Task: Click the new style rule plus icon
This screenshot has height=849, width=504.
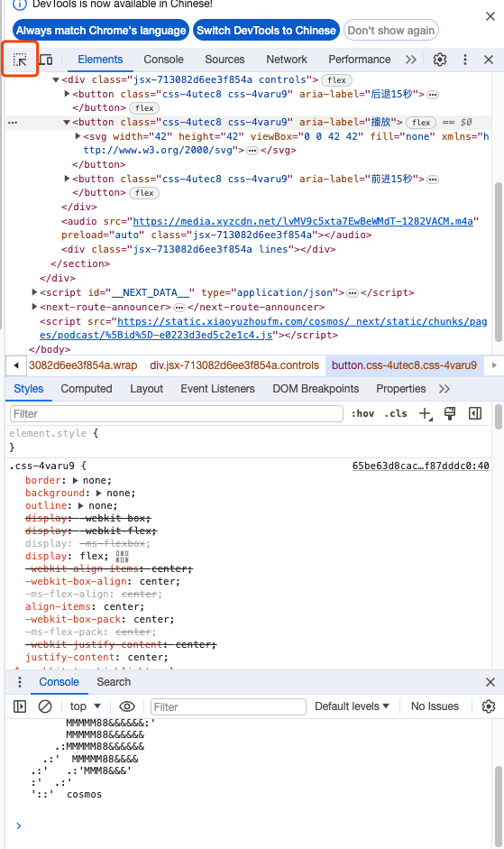Action: (x=426, y=413)
